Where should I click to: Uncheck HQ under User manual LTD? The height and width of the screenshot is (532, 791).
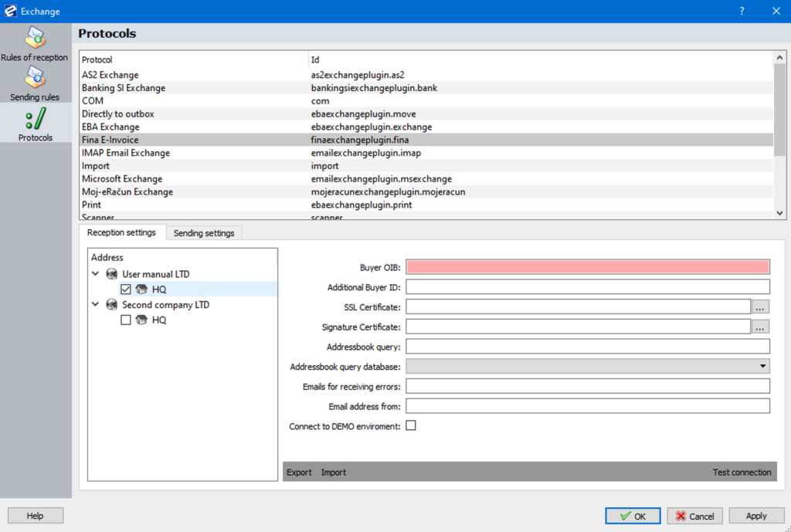point(127,290)
